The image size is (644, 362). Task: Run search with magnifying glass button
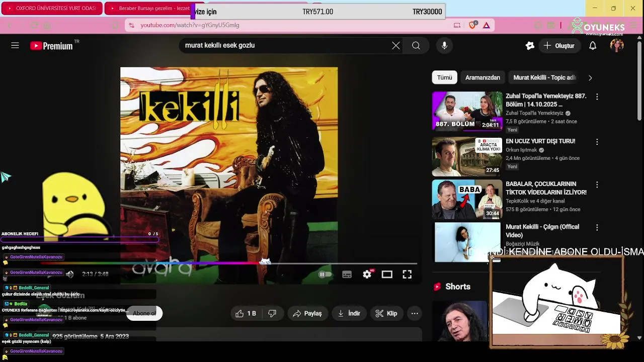pos(416,46)
